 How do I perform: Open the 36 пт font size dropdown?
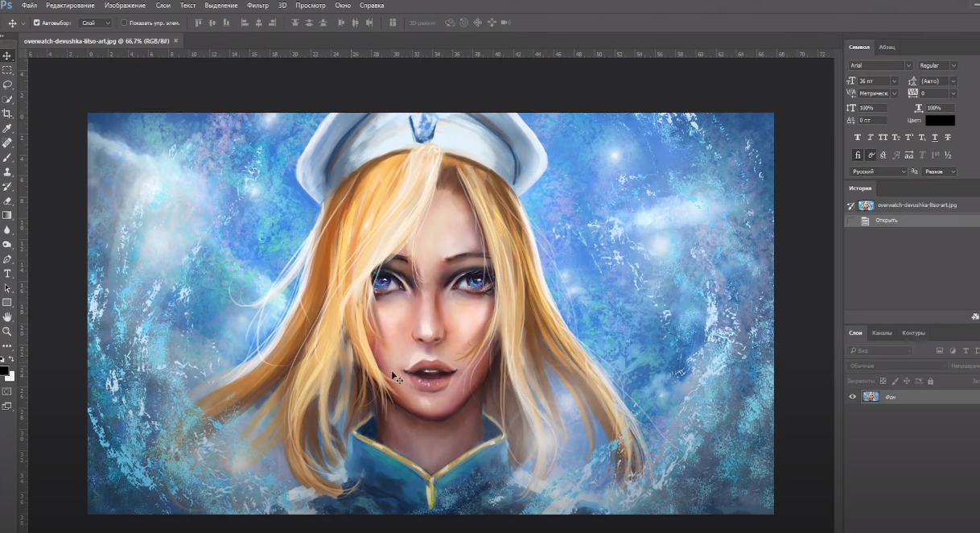tap(877, 81)
